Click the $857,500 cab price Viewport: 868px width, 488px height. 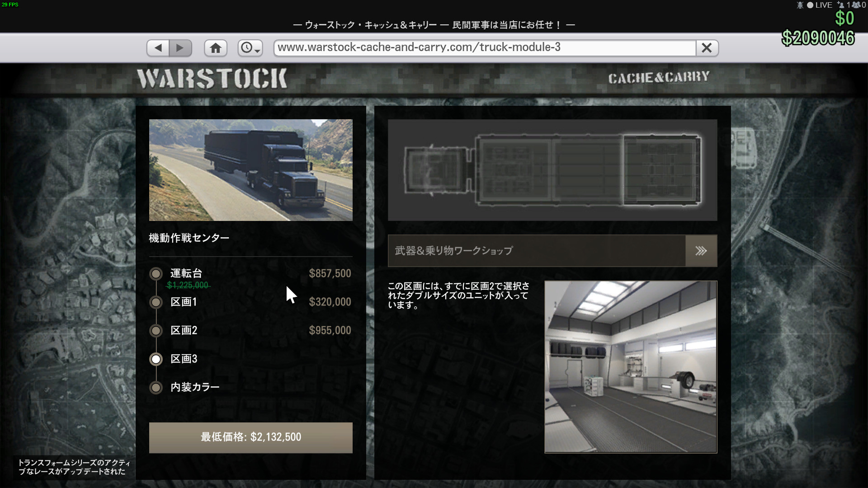[x=330, y=273]
